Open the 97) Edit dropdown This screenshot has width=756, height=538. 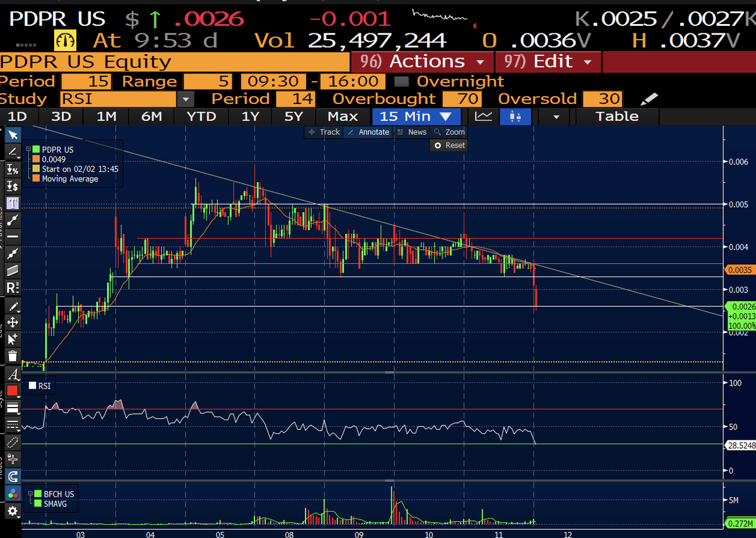coord(548,62)
